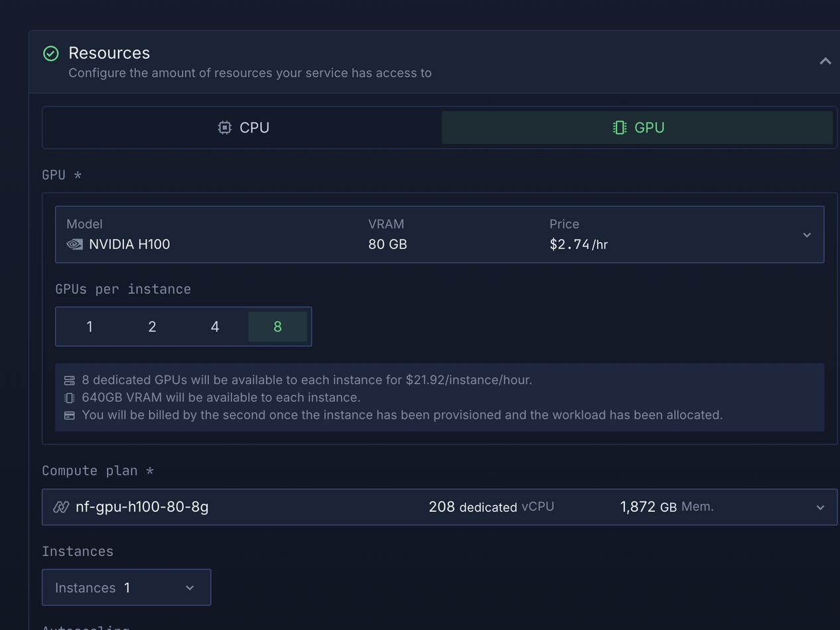Click the Resources section heading
Screen dimensions: 840x630
[x=109, y=53]
